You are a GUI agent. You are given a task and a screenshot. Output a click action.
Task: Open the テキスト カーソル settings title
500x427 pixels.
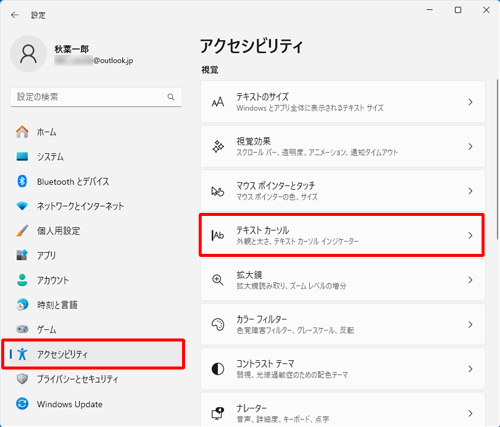pos(263,230)
